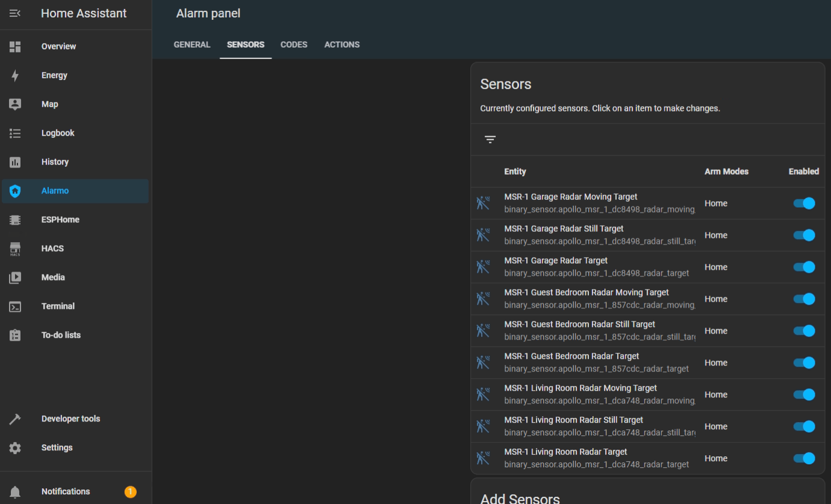This screenshot has width=831, height=504.
Task: Open Settings gear icon in the sidebar
Action: pos(15,448)
